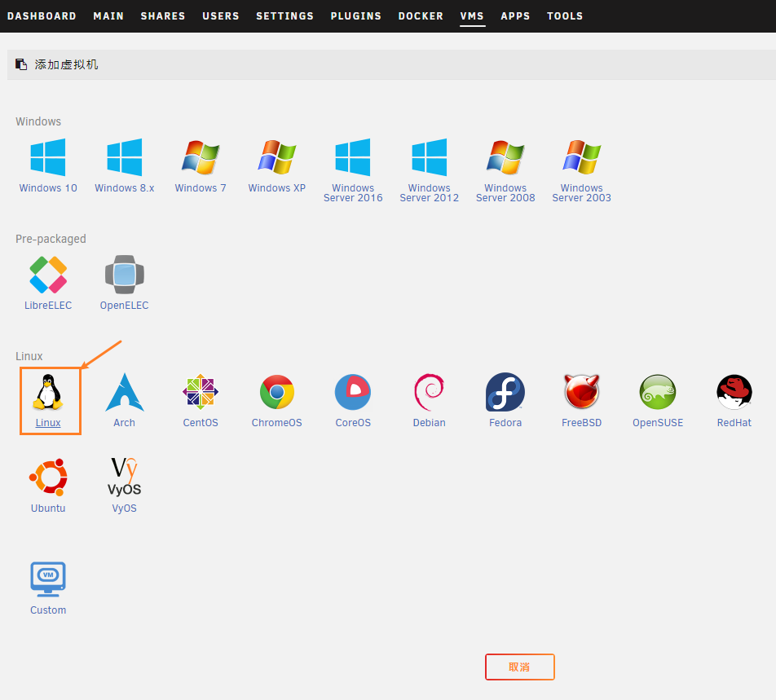Click the Fedora text label
This screenshot has height=700, width=776.
click(505, 422)
